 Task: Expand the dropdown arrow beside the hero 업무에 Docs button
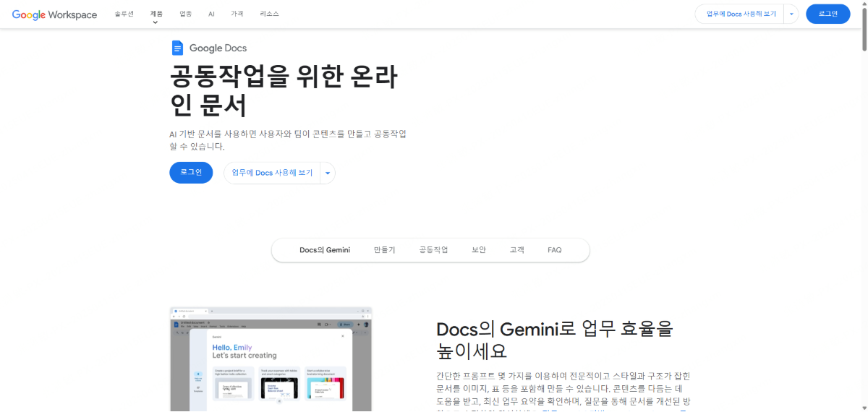tap(328, 173)
